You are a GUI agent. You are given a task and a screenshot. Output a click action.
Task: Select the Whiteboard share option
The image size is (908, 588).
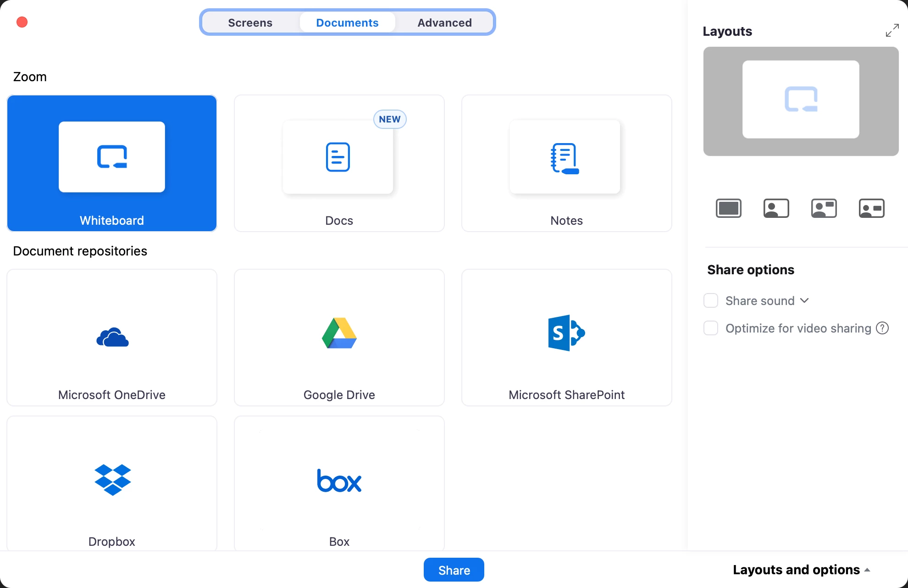(112, 163)
